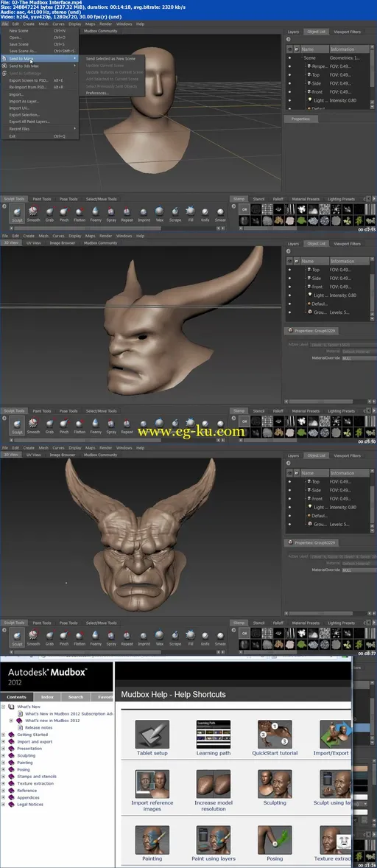The width and height of the screenshot is (377, 868).
Task: Open the Release notes help link
Action: [39, 727]
